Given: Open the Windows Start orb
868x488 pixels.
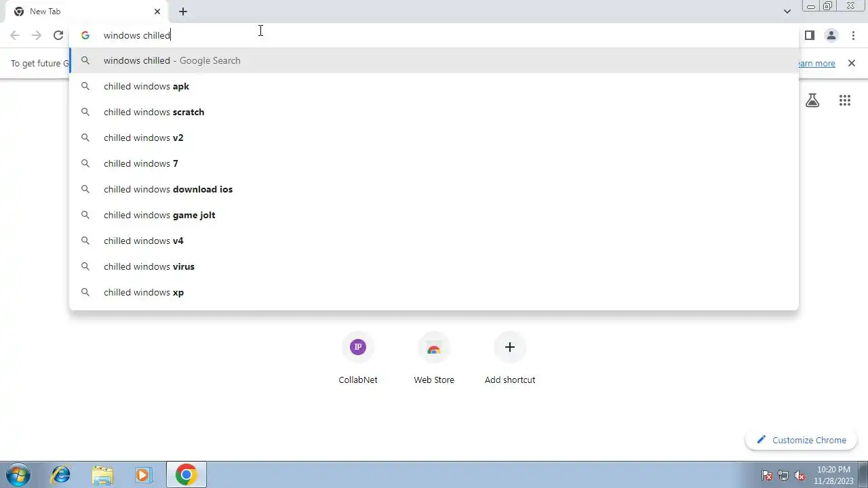Looking at the screenshot, I should click(18, 474).
